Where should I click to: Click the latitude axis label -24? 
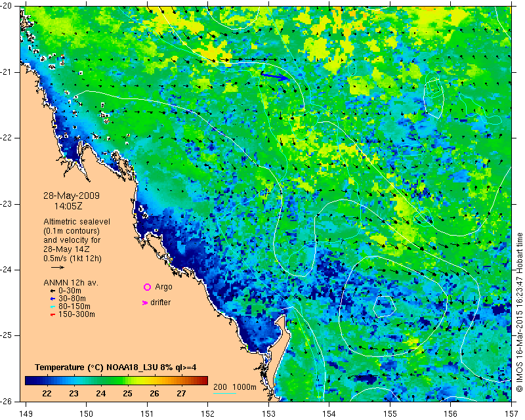(x=7, y=270)
